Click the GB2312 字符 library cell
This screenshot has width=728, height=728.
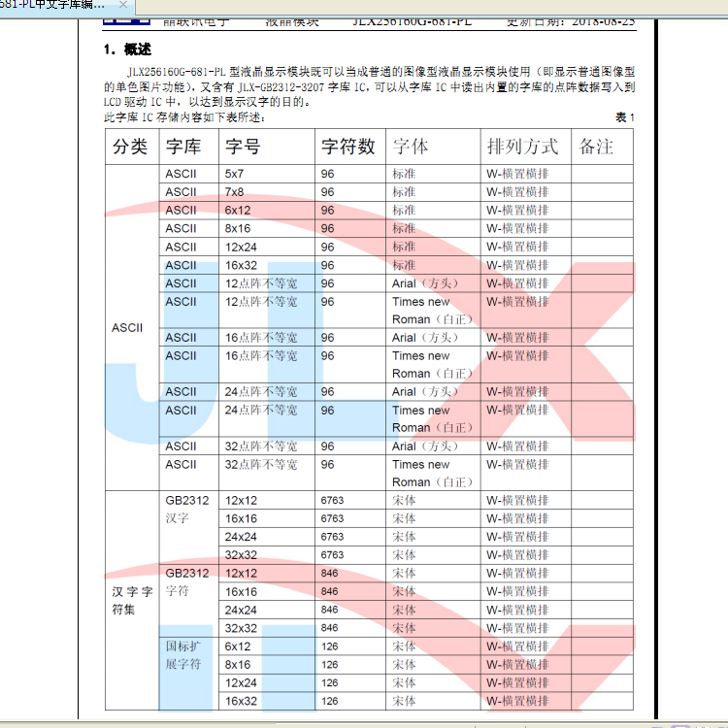186,581
